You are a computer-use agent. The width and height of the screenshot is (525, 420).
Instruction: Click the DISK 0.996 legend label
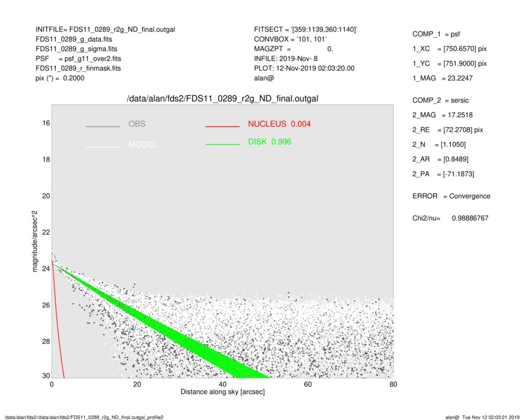pyautogui.click(x=269, y=142)
